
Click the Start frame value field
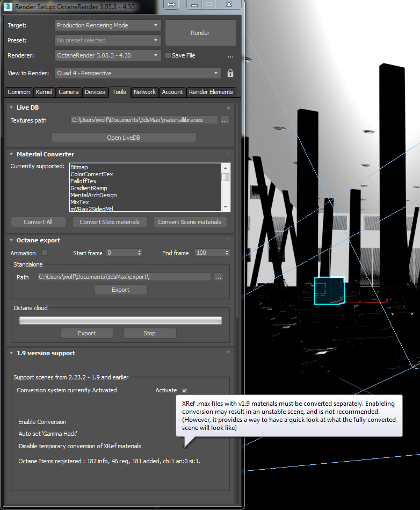pyautogui.click(x=121, y=253)
